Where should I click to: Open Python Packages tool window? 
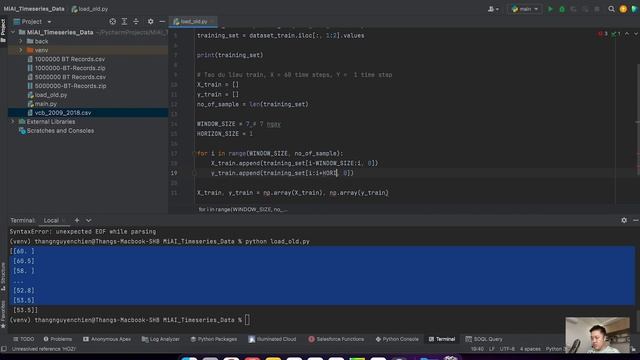(x=213, y=339)
